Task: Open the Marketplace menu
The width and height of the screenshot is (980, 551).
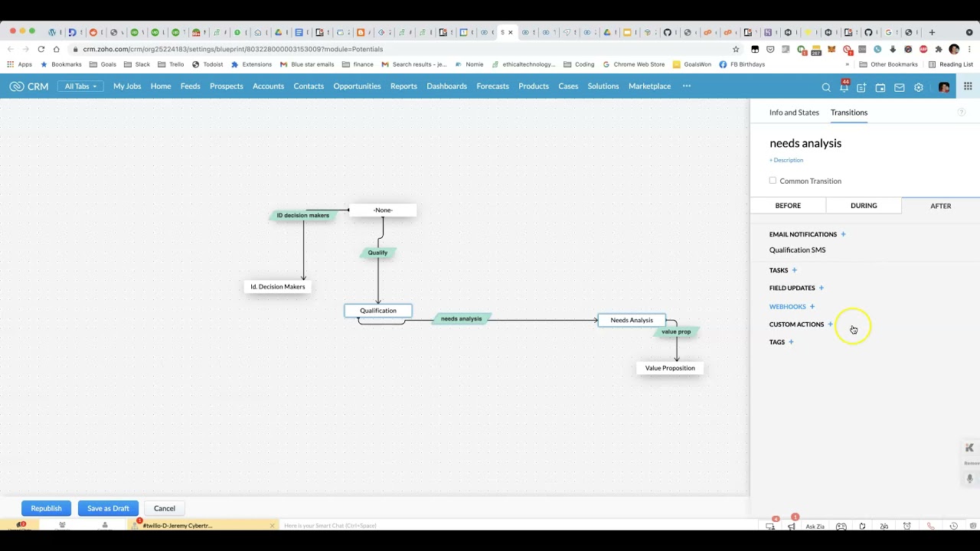Action: coord(649,86)
